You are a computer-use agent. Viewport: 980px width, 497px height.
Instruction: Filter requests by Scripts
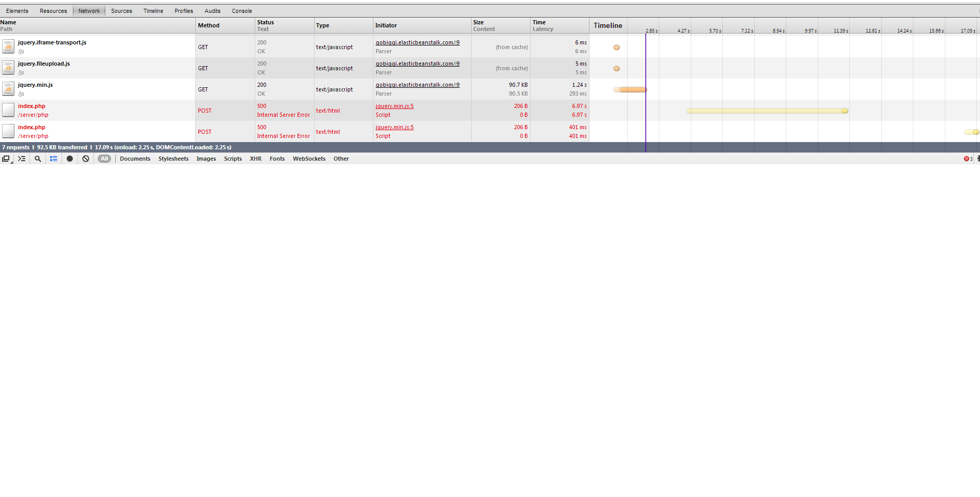pyautogui.click(x=233, y=159)
